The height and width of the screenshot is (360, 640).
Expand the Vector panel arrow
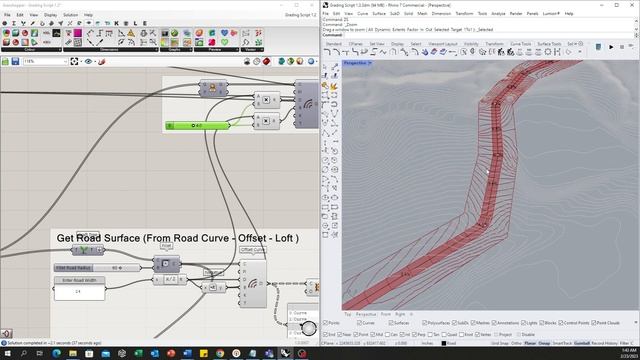coord(262,50)
